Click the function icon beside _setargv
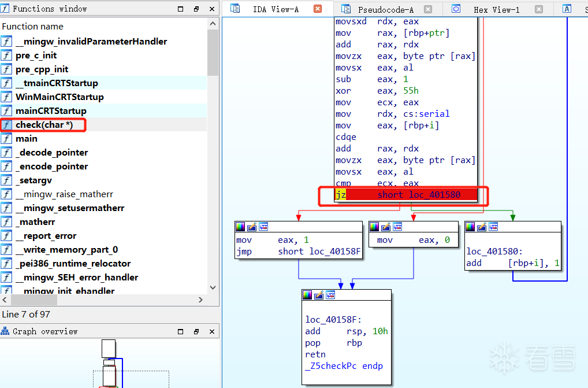Screen dimensions: 588x388 (x=7, y=180)
